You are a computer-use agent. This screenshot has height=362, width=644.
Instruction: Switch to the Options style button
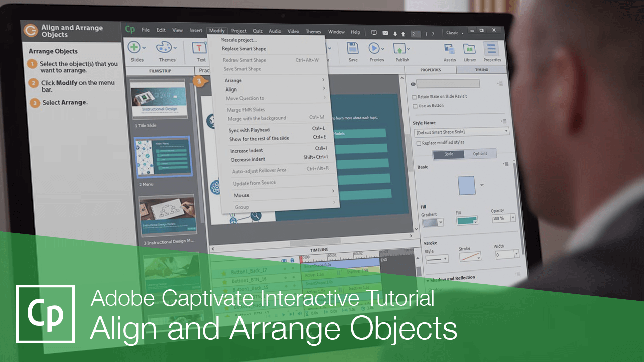pyautogui.click(x=480, y=153)
